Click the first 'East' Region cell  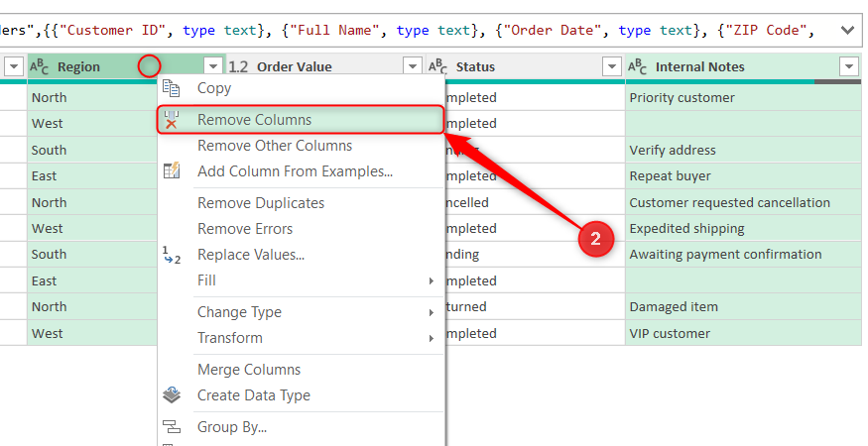pos(92,176)
